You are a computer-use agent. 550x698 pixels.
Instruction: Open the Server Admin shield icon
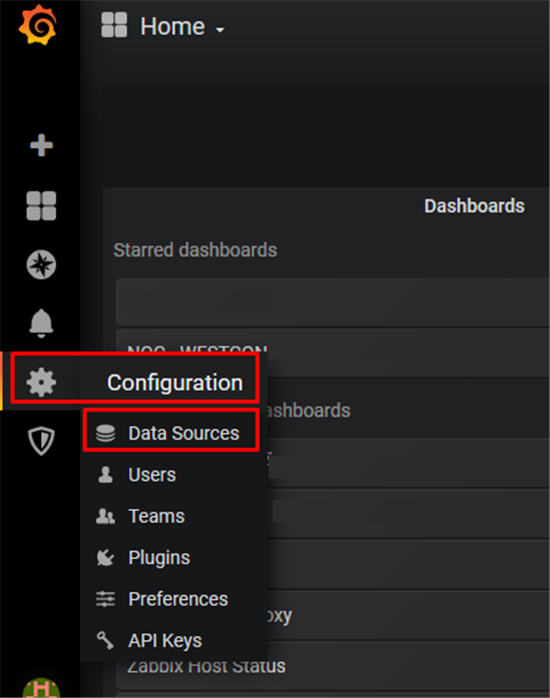(x=41, y=441)
